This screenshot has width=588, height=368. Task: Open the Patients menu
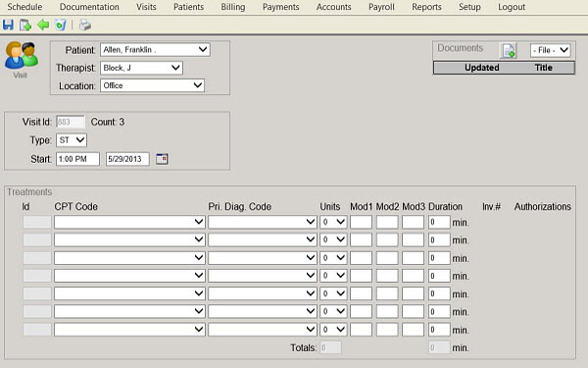pos(188,7)
